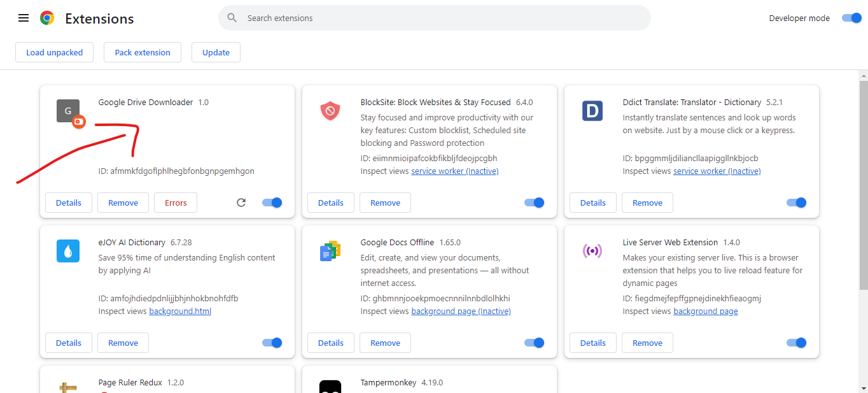Click the BlockSite shield icon

pyautogui.click(x=330, y=111)
